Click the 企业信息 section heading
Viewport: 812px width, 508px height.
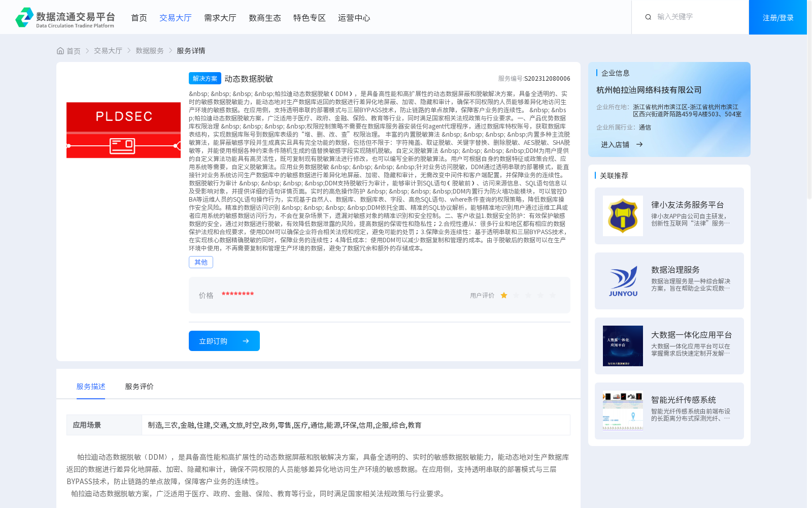click(616, 73)
